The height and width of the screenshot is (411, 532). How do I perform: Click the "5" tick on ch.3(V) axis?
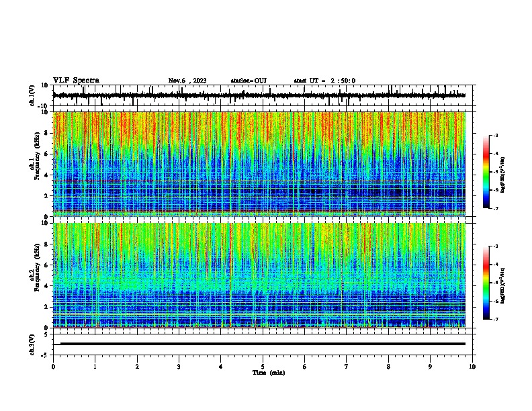point(46,334)
